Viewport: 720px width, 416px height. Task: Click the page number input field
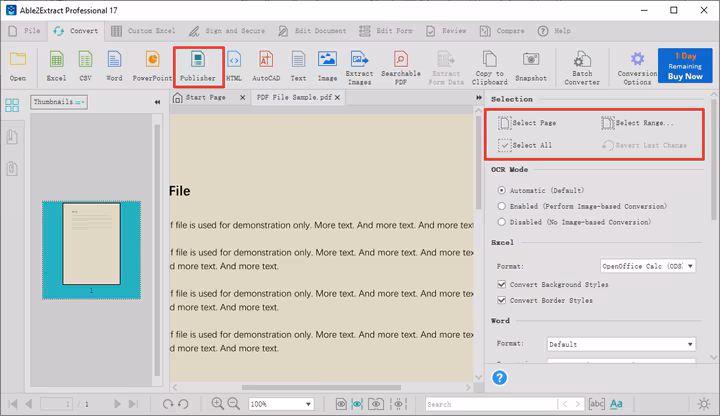coord(56,404)
